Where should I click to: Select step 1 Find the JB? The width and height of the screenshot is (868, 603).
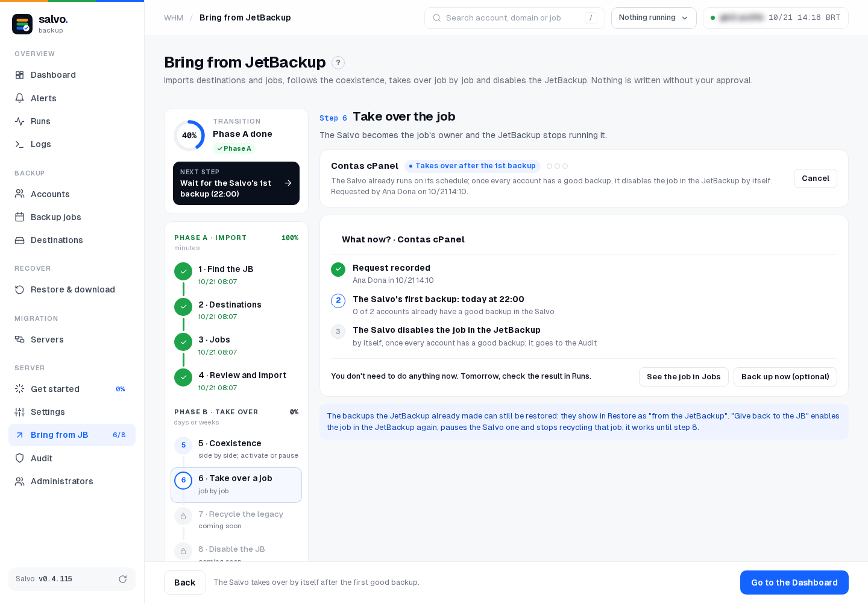(x=236, y=275)
